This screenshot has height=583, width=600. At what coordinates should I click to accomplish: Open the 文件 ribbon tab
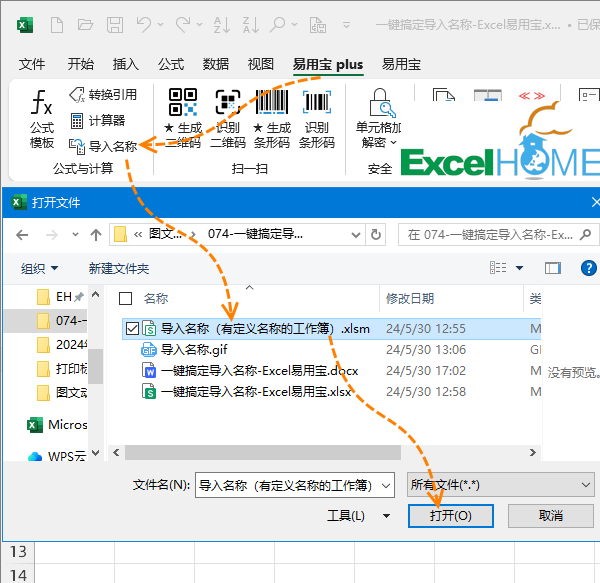pyautogui.click(x=32, y=64)
